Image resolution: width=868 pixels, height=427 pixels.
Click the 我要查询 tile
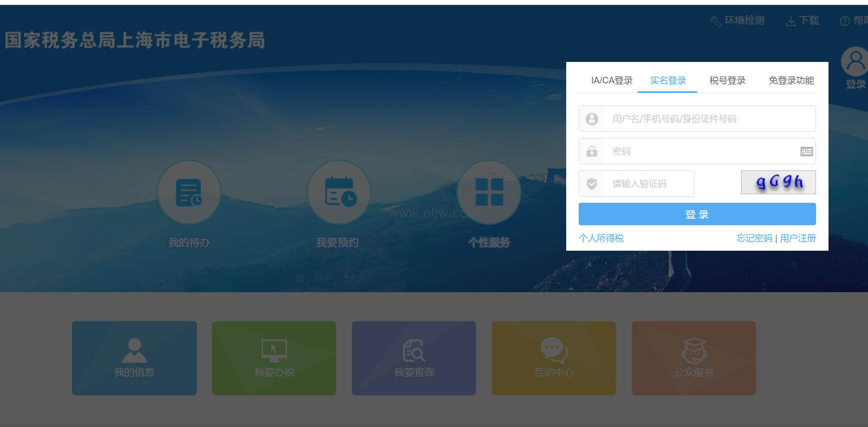click(x=414, y=358)
